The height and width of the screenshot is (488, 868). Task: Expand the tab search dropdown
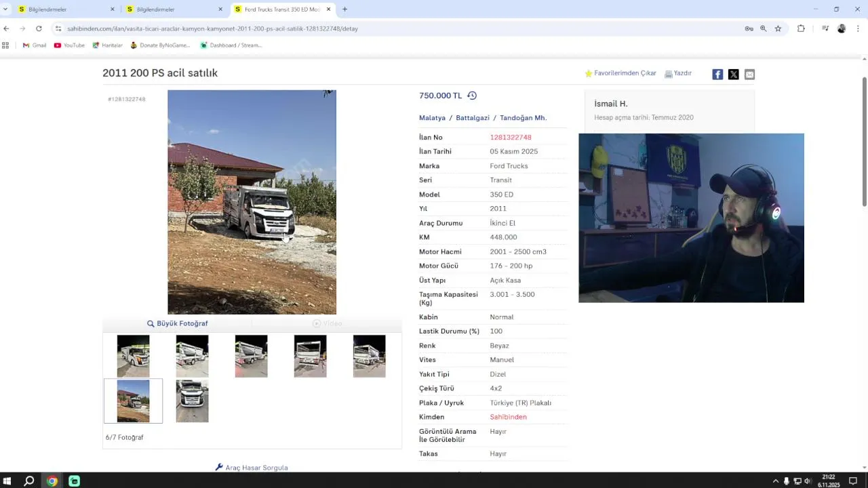click(5, 9)
